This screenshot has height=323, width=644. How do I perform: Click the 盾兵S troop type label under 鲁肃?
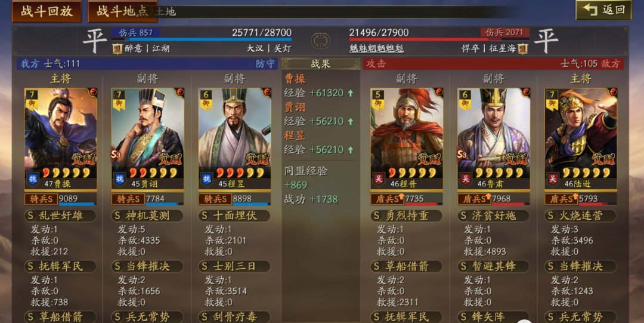pos(474,199)
